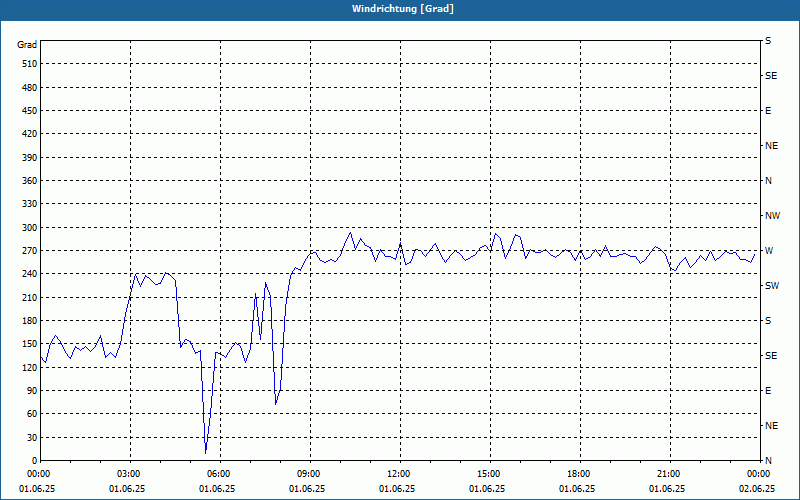Viewport: 800px width, 500px height.
Task: Click the wind direction dip near 08:00
Action: coord(276,404)
